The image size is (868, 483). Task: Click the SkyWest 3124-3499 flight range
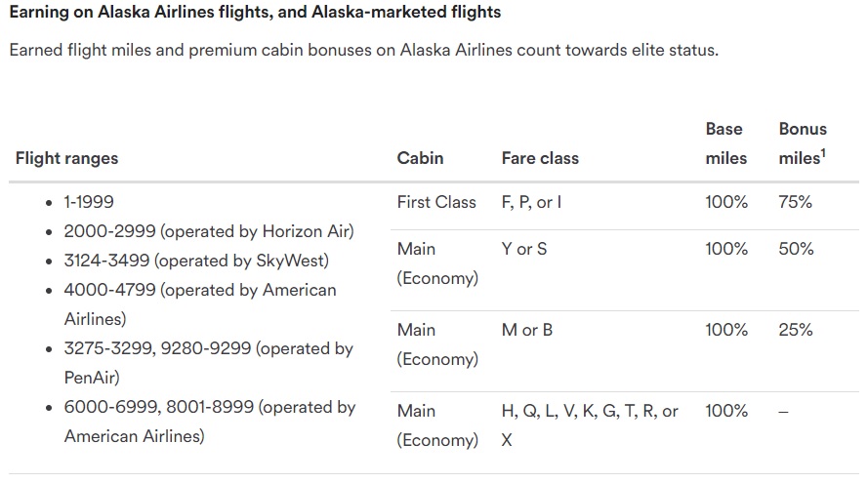[196, 262]
